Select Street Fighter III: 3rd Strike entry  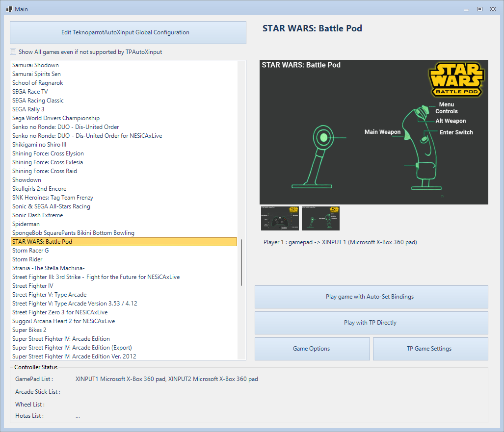[124, 277]
